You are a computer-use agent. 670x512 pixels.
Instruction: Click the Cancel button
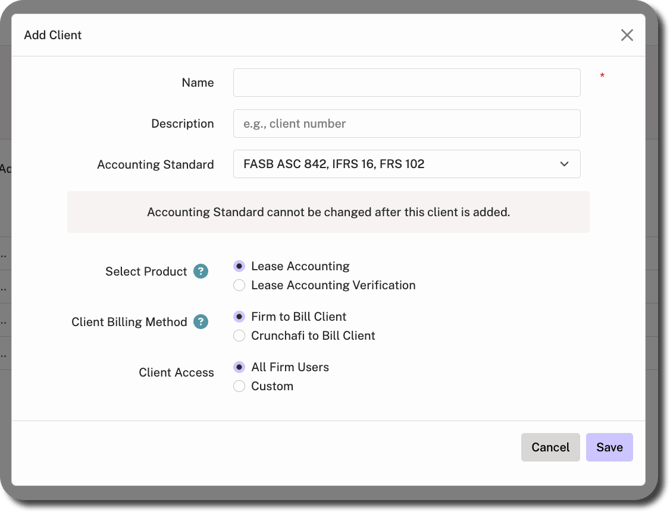[550, 447]
